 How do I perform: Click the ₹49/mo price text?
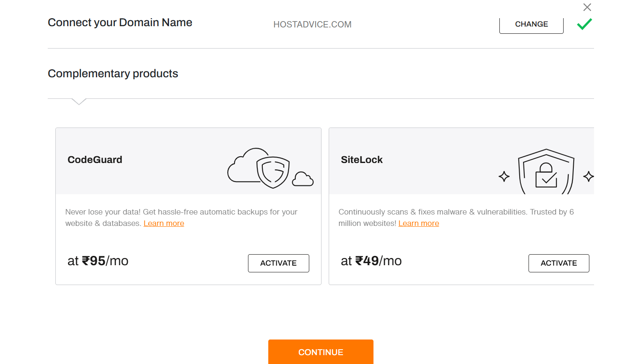(x=371, y=261)
